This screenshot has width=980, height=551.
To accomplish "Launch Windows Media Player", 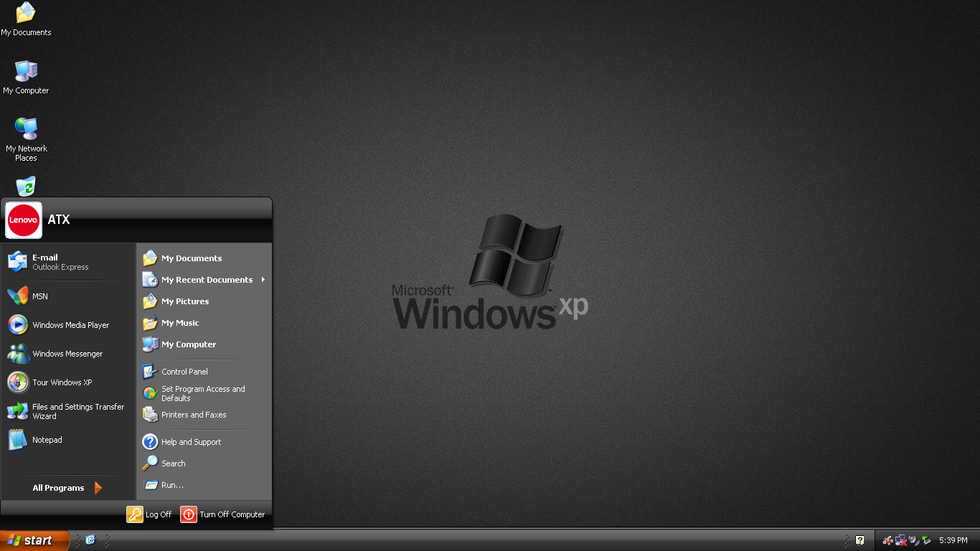I will pos(68,325).
